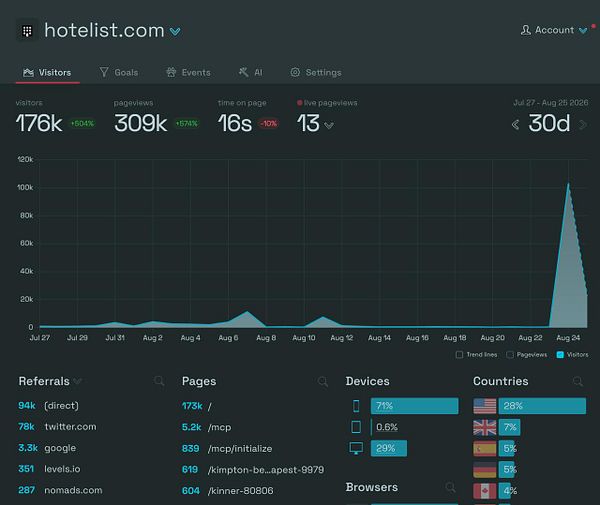Open the 30d date range selector
This screenshot has height=505, width=600.
click(x=549, y=123)
